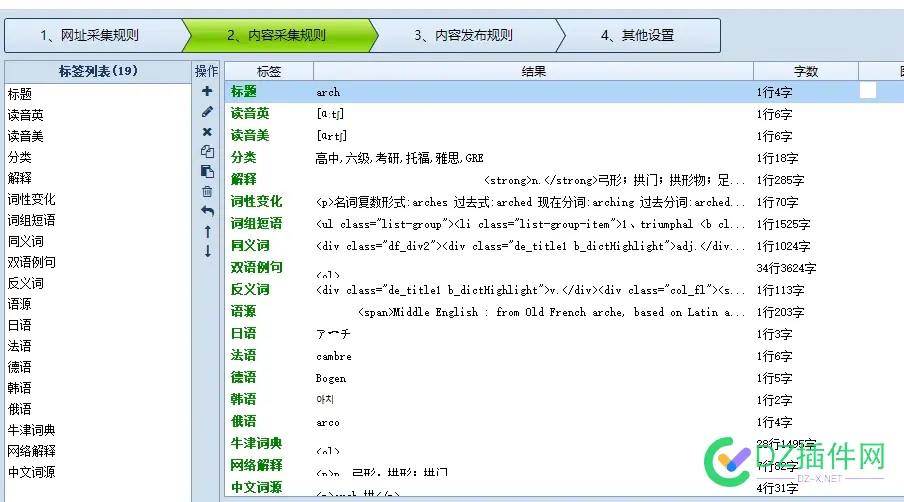Click the 操作 column header
Viewport: 904px width, 502px height.
[206, 71]
